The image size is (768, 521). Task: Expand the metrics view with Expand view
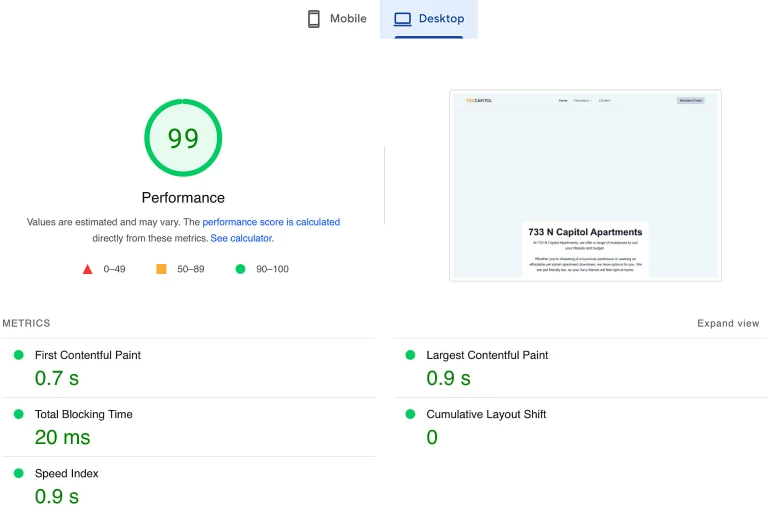[x=728, y=323]
